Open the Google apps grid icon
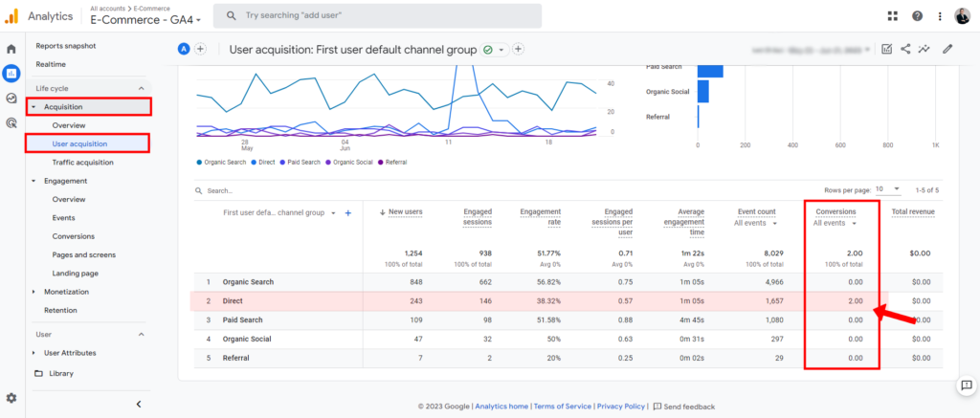Image resolution: width=980 pixels, height=418 pixels. pos(893,16)
